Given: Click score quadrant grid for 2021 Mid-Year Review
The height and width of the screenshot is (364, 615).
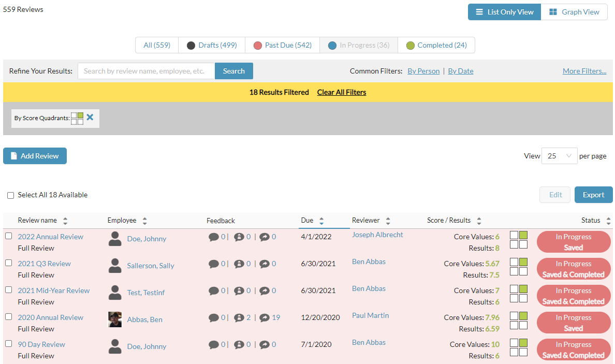Looking at the screenshot, I should [519, 294].
